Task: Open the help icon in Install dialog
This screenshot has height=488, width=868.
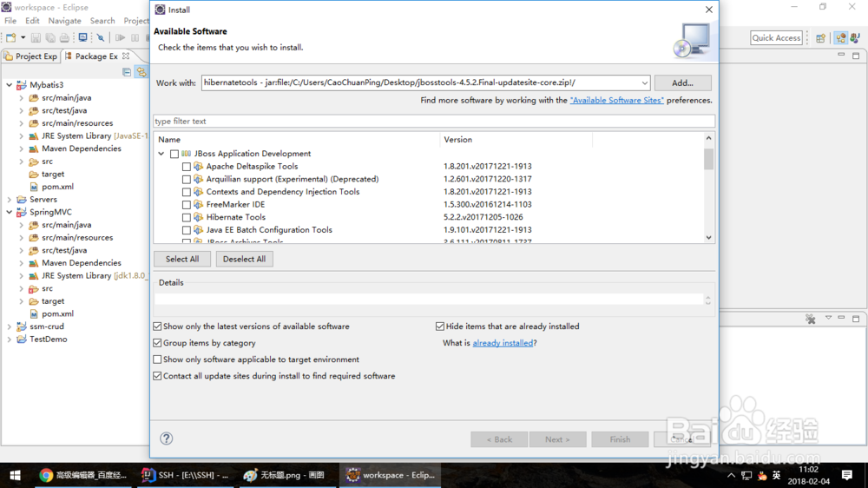Action: coord(166,439)
